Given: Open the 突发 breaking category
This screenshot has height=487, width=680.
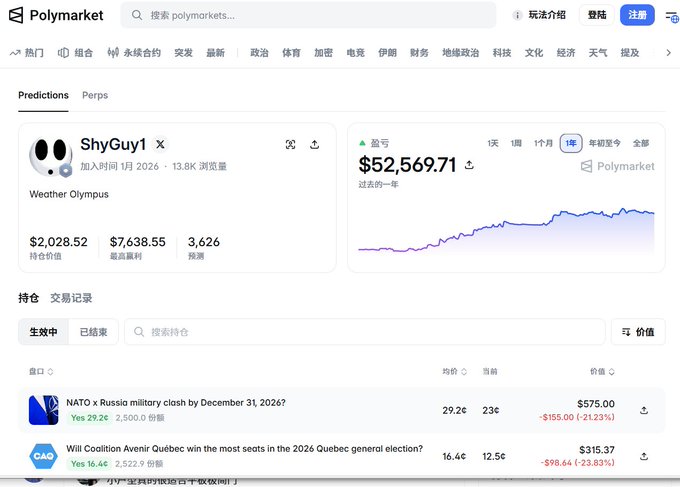Looking at the screenshot, I should tap(183, 53).
